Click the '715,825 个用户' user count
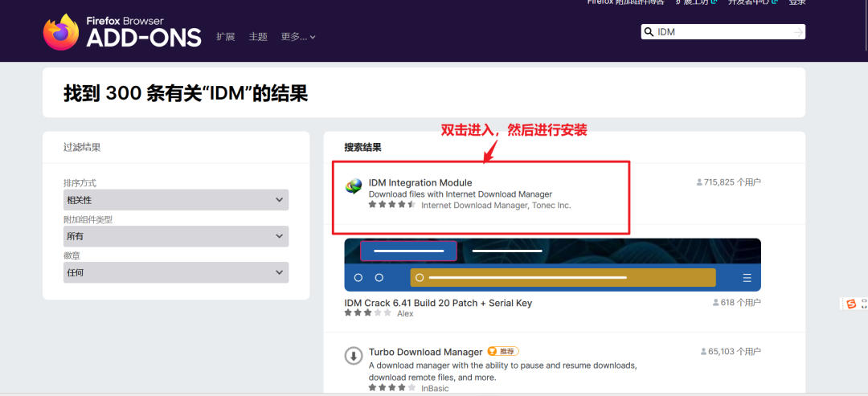Screen dimensions: 868x396 click(x=728, y=182)
